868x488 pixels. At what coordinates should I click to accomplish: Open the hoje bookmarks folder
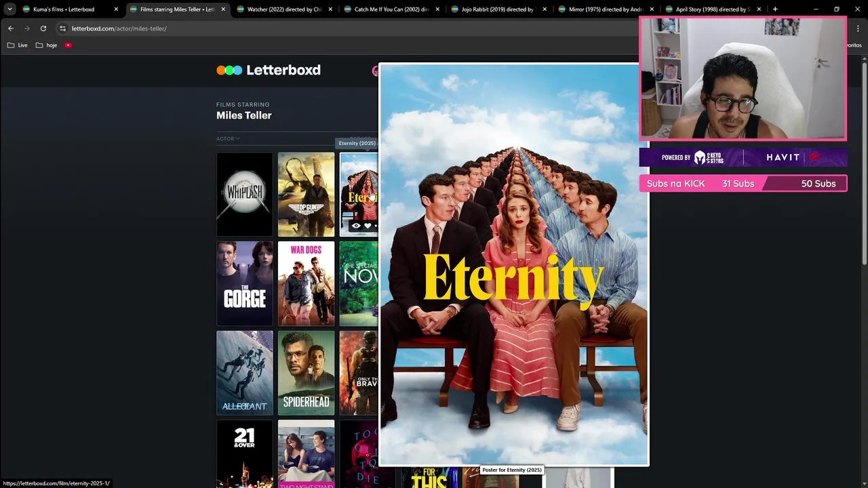pyautogui.click(x=47, y=45)
